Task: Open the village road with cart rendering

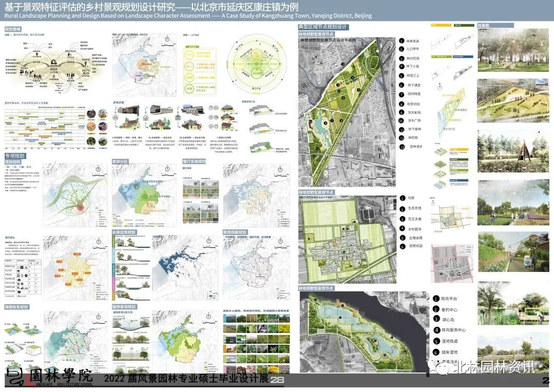Action: pyautogui.click(x=513, y=252)
